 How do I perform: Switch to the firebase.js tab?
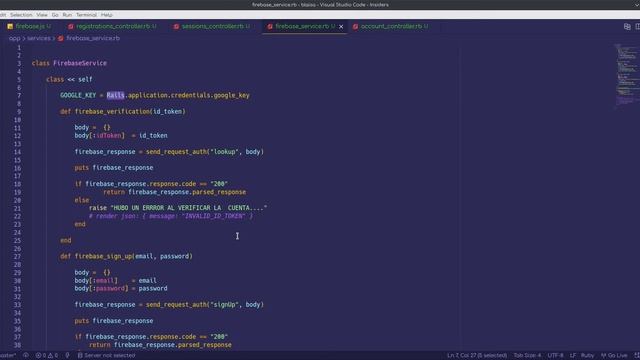pos(30,26)
